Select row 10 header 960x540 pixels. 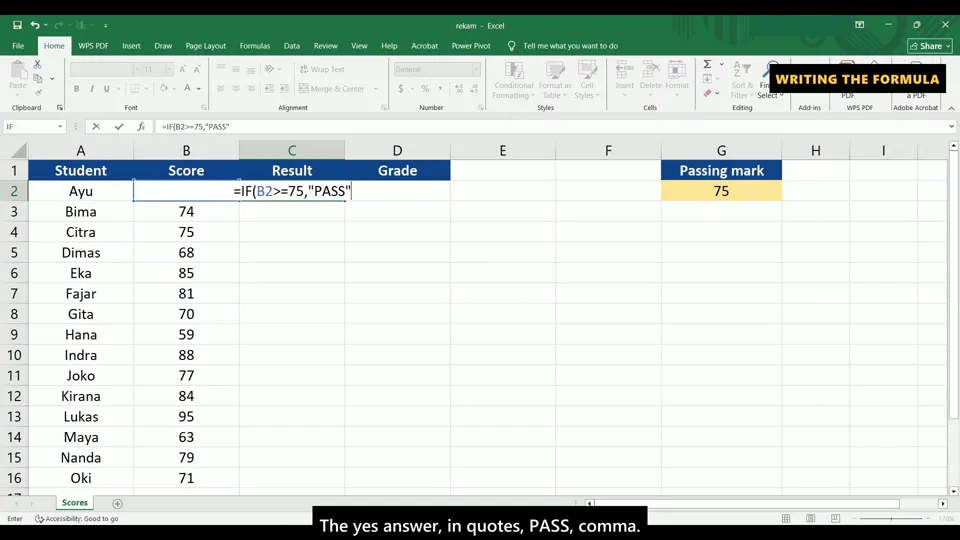point(14,355)
